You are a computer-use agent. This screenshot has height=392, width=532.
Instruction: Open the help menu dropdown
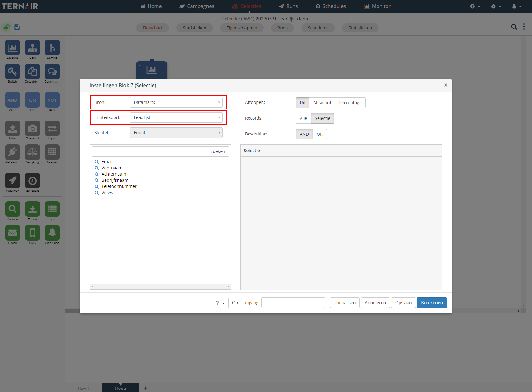tap(475, 6)
